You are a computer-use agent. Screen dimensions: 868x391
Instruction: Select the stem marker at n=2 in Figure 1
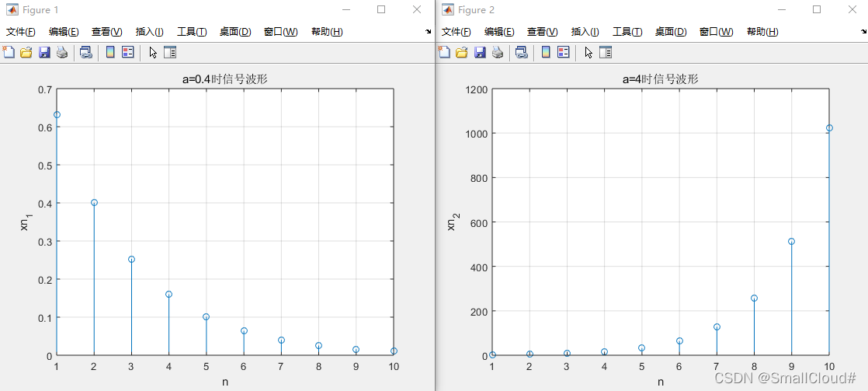[94, 202]
